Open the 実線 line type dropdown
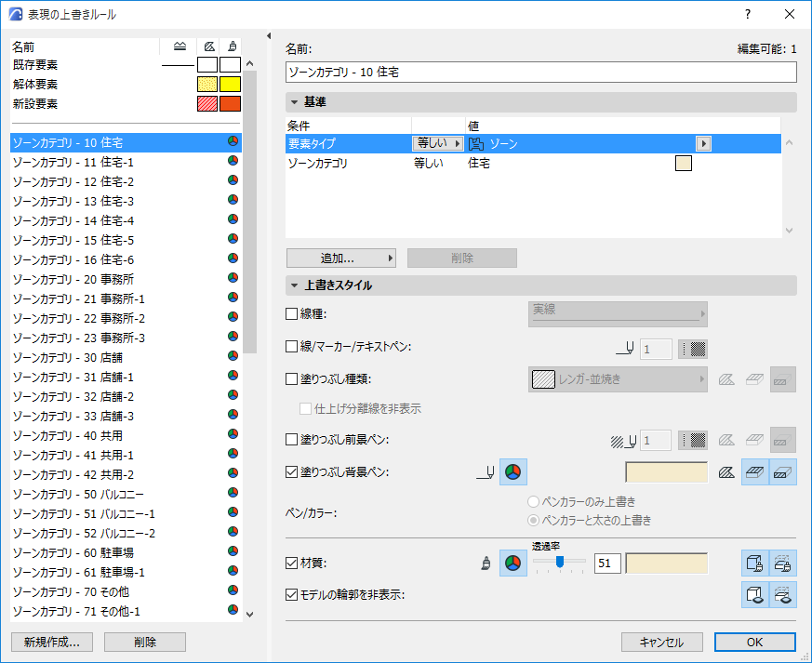Viewport: 812px width, 663px height. click(618, 314)
